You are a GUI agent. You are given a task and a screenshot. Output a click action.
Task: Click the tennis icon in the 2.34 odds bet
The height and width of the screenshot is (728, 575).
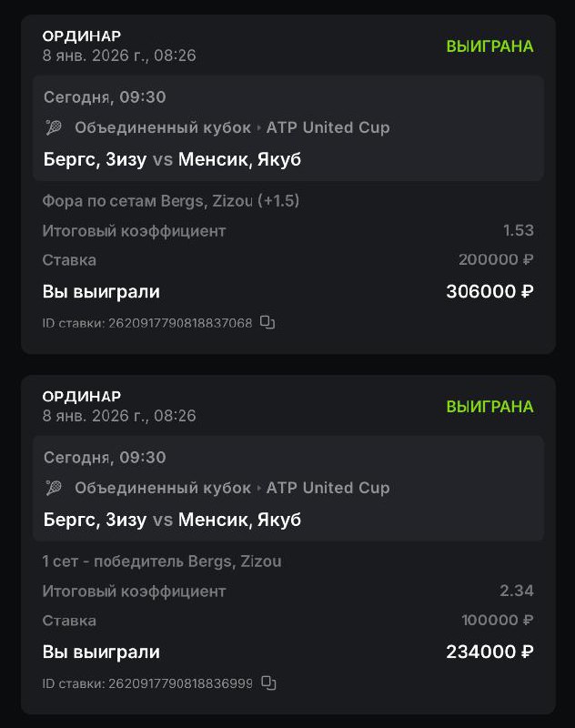click(x=54, y=488)
